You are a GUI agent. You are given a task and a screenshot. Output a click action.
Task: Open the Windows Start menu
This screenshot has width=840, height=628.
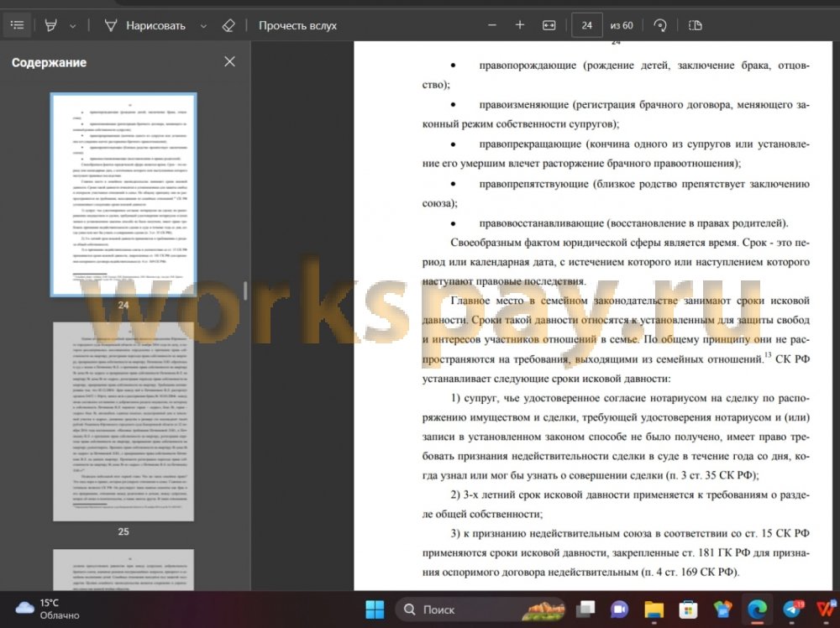pos(375,610)
